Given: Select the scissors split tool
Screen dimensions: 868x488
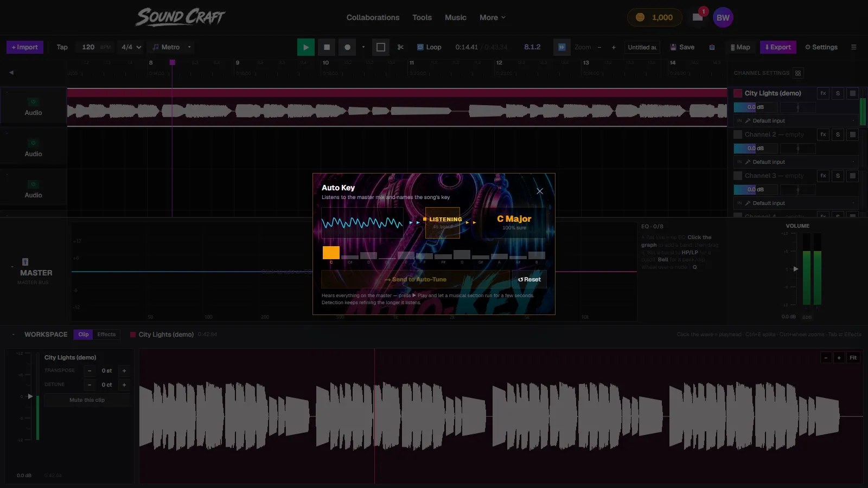Looking at the screenshot, I should point(400,47).
